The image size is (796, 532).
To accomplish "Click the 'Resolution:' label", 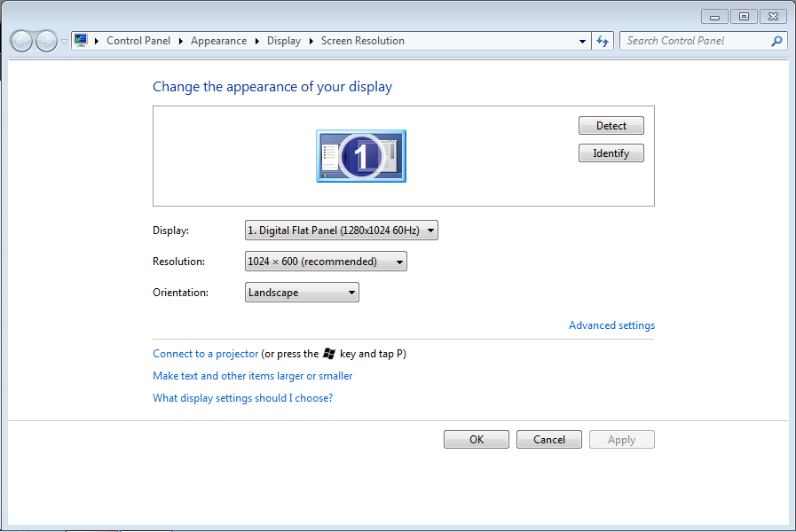I will (178, 262).
